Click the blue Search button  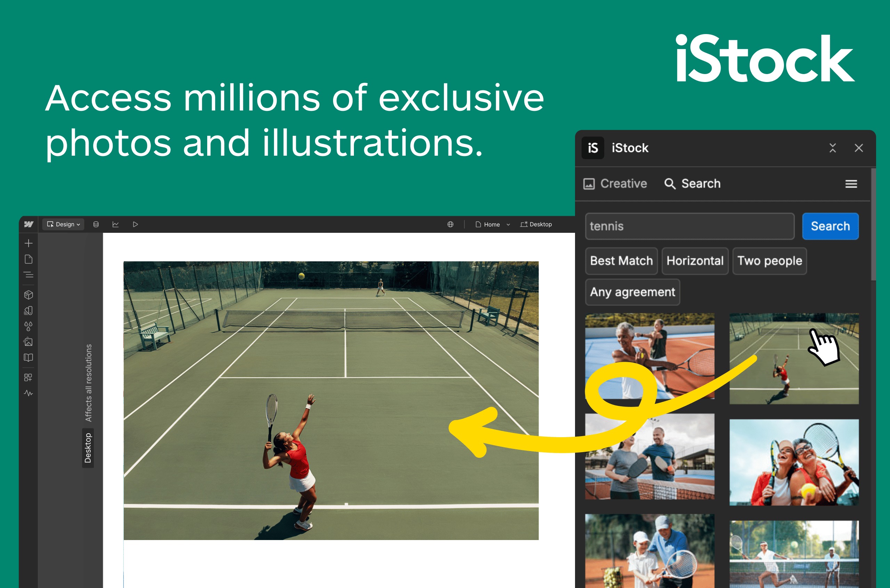(830, 226)
